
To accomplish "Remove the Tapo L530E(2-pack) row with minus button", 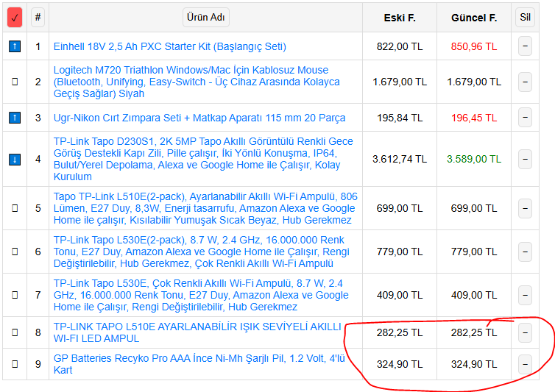I will pyautogui.click(x=525, y=252).
